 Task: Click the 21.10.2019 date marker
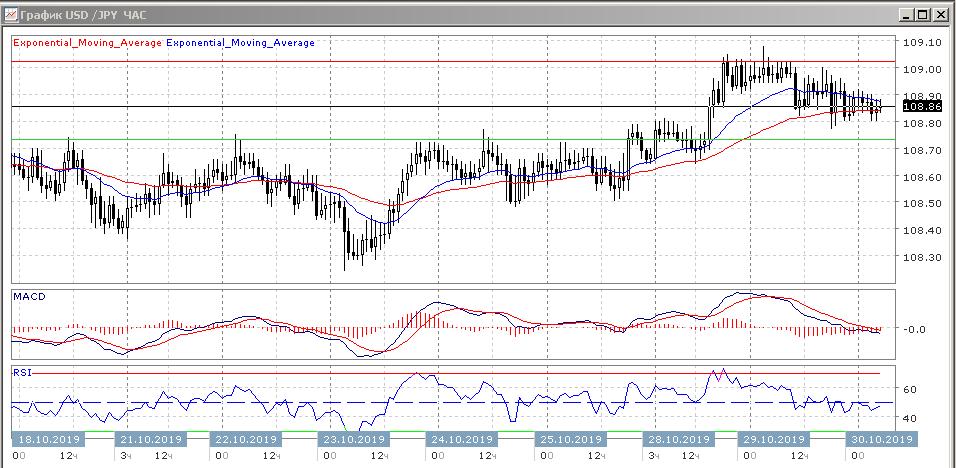[x=151, y=439]
